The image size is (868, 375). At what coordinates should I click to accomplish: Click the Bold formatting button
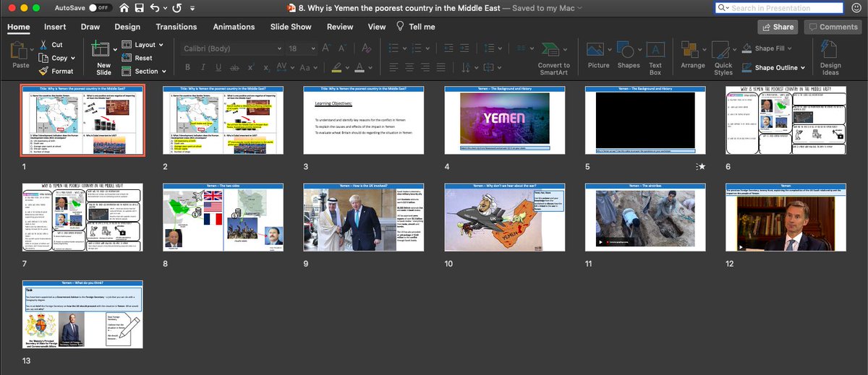[187, 67]
